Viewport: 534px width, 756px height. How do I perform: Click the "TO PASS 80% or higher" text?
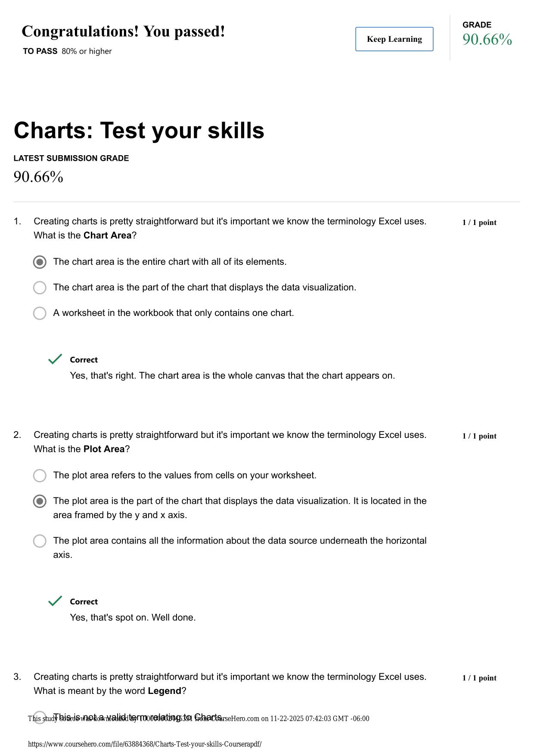click(67, 51)
